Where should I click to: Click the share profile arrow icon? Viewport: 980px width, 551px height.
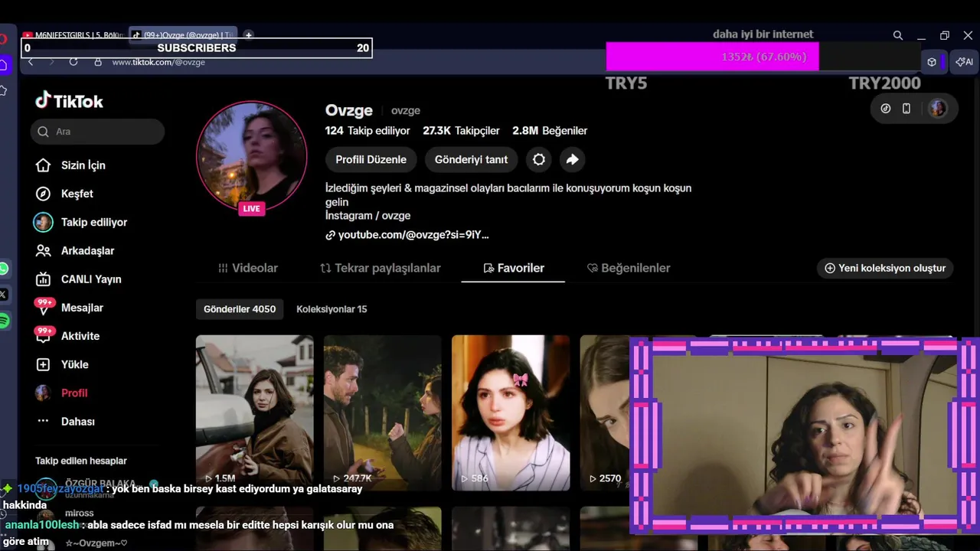coord(572,160)
